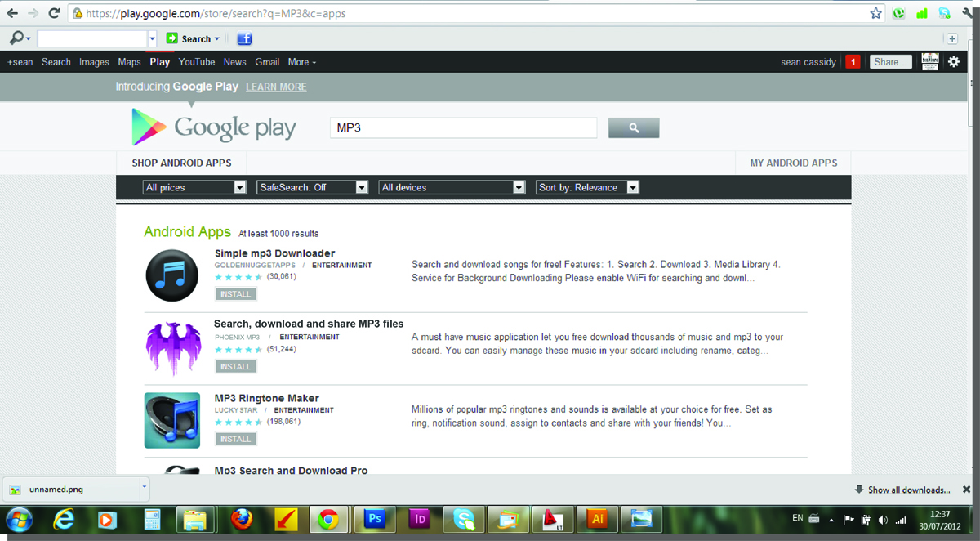Open the SafeSearch: Off dropdown

(313, 187)
